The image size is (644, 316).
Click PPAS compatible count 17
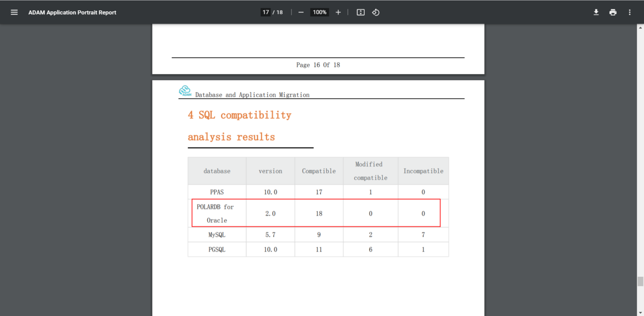[x=319, y=192]
